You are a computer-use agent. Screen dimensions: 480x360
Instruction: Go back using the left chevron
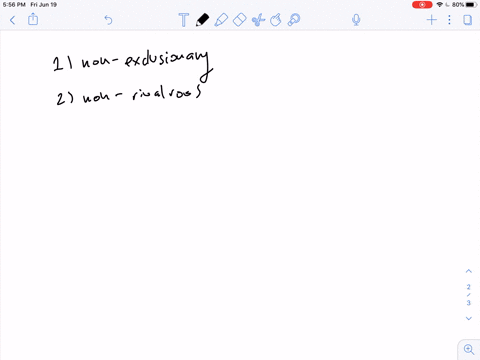point(13,20)
